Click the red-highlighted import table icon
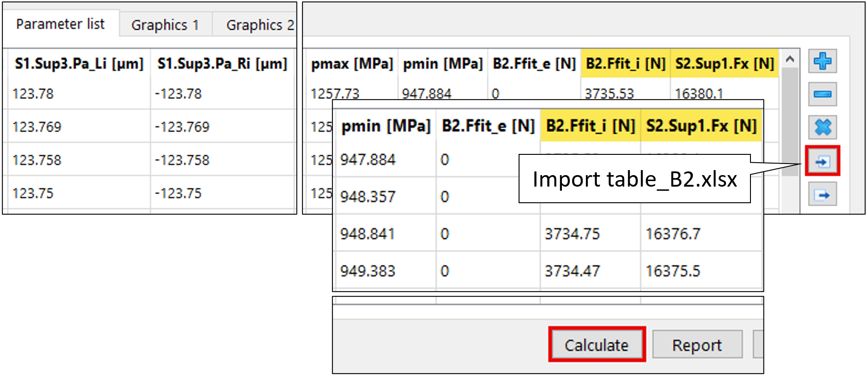Viewport: 868px width, 376px height. pyautogui.click(x=822, y=161)
